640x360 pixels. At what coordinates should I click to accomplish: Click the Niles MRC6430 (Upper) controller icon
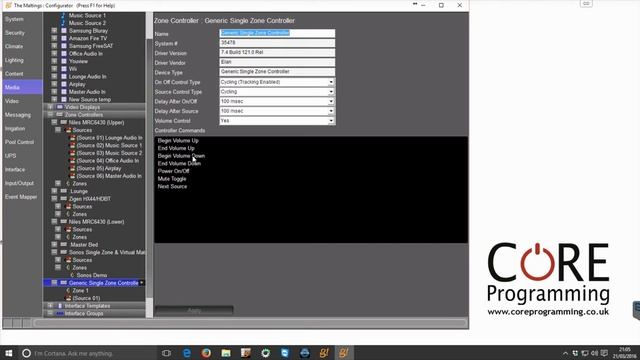[64, 122]
